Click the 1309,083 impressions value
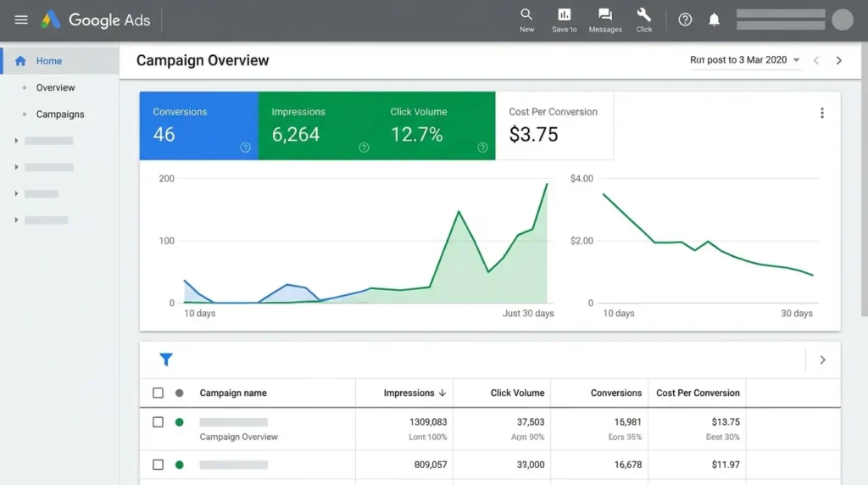This screenshot has height=485, width=868. pos(428,422)
